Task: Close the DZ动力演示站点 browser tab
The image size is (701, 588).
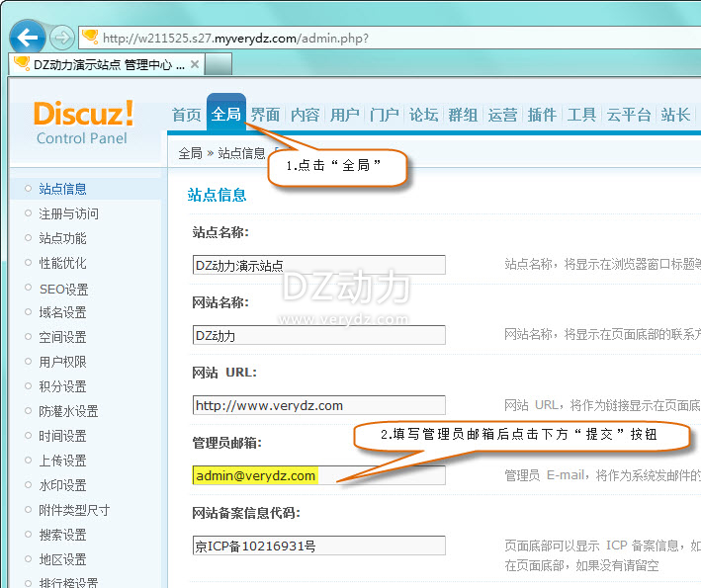Action: click(x=195, y=64)
